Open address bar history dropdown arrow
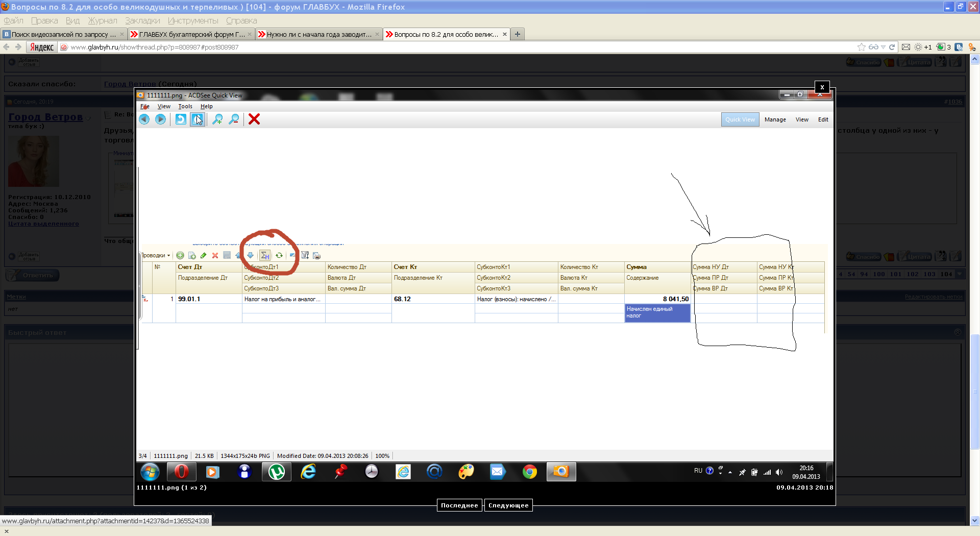The image size is (980, 536). coord(883,47)
